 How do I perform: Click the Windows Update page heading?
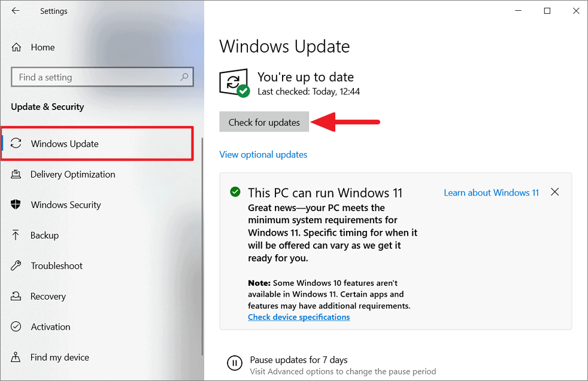pyautogui.click(x=284, y=47)
